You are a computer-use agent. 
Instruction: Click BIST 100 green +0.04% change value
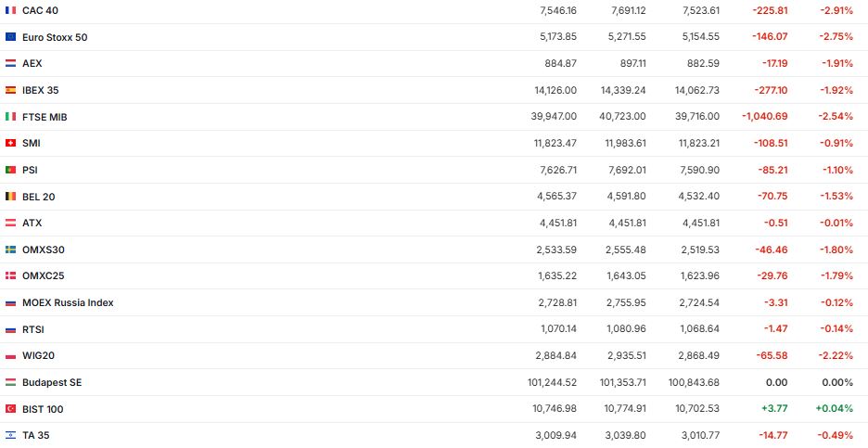click(835, 409)
